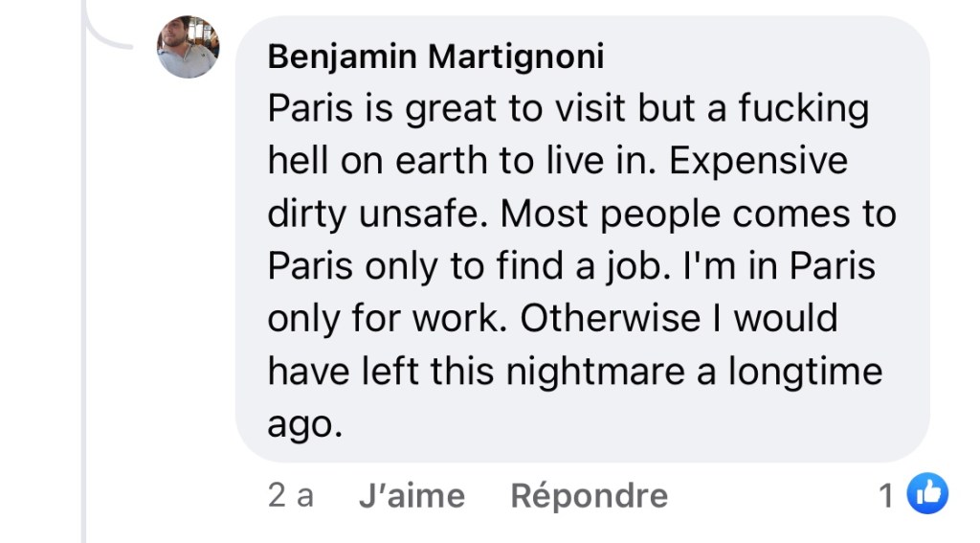
Task: Click the words "only for work"
Action: click(x=385, y=317)
